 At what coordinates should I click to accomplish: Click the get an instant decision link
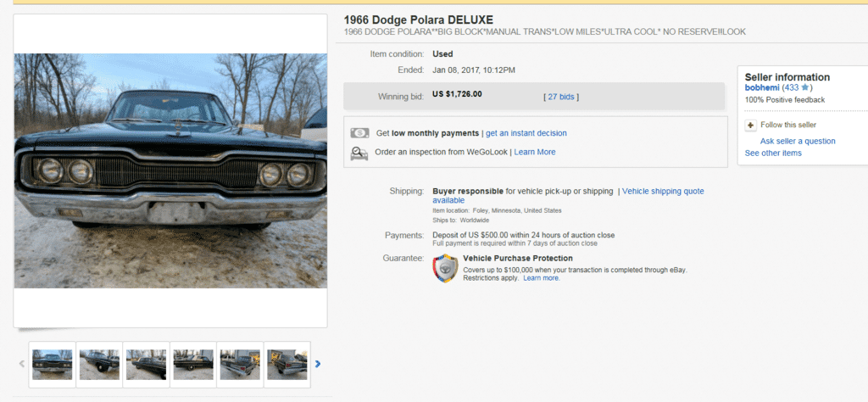tap(526, 133)
